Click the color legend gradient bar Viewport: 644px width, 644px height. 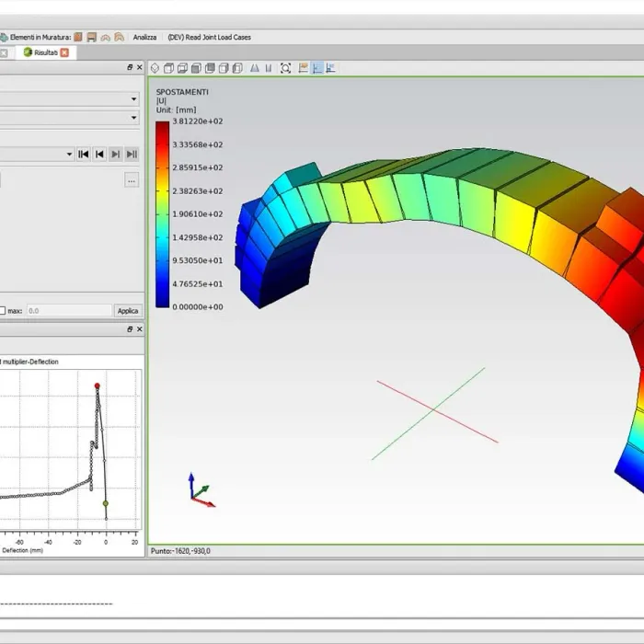coord(162,214)
